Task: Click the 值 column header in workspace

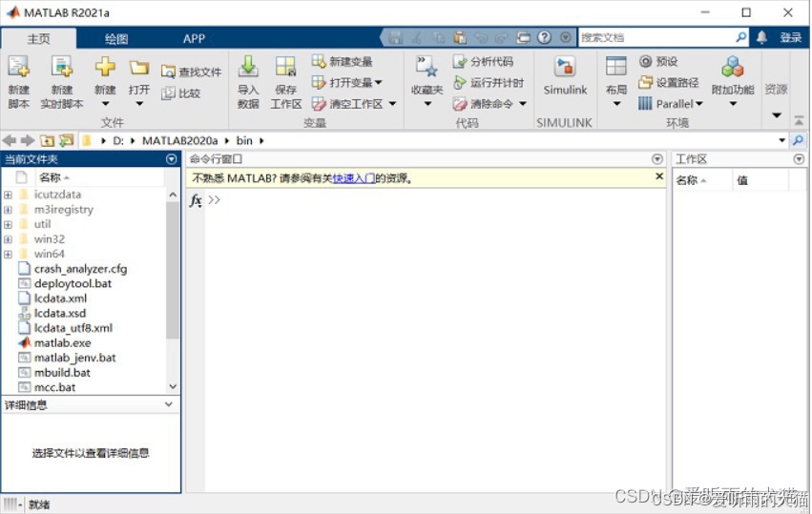Action: click(742, 180)
